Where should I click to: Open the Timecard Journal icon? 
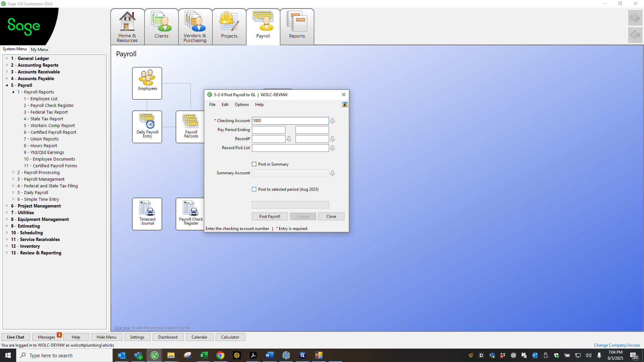pos(147,214)
